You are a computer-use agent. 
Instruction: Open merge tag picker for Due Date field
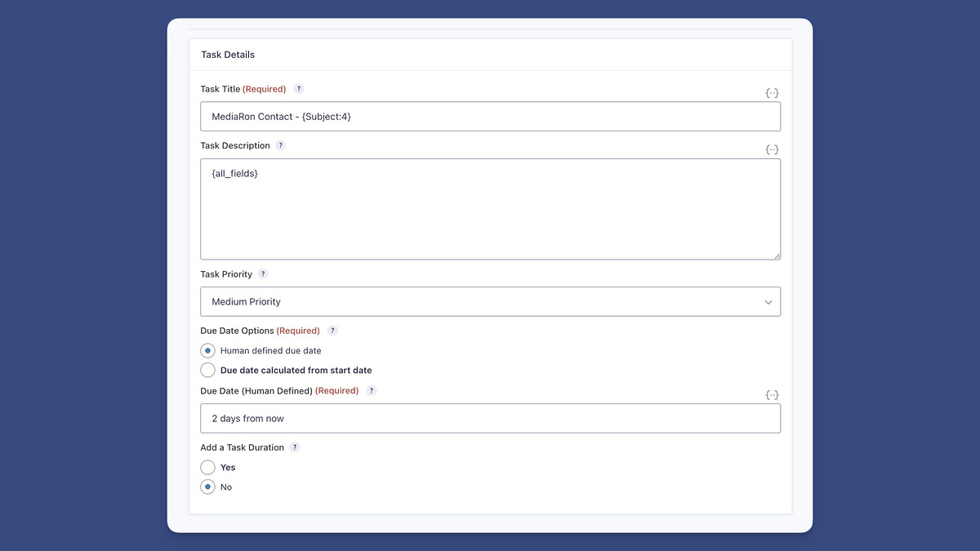pyautogui.click(x=772, y=395)
